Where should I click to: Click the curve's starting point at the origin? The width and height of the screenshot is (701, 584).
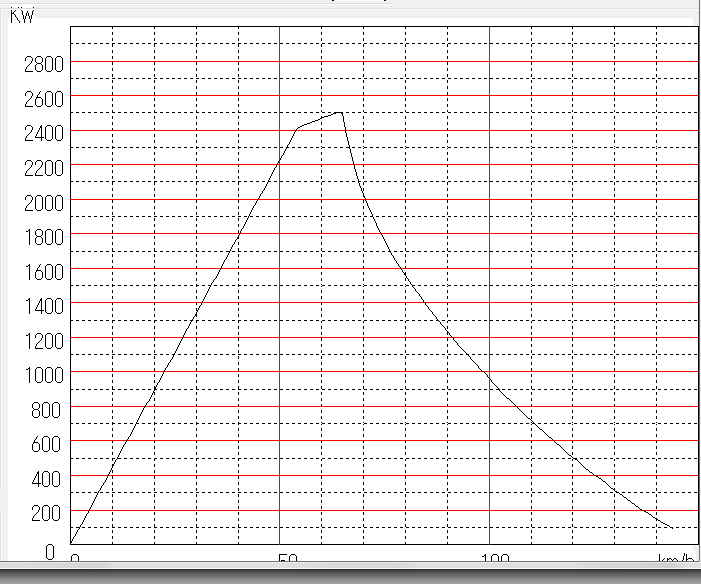tap(71, 543)
